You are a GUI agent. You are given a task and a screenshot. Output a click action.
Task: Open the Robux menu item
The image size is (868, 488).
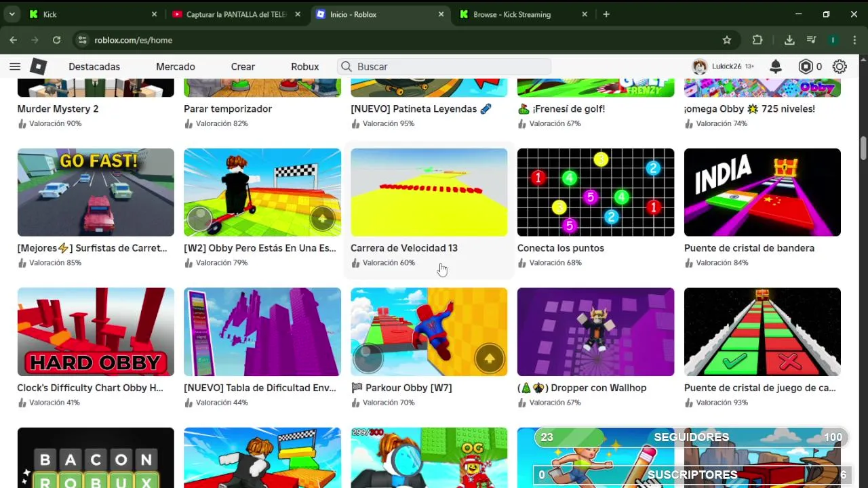point(305,66)
